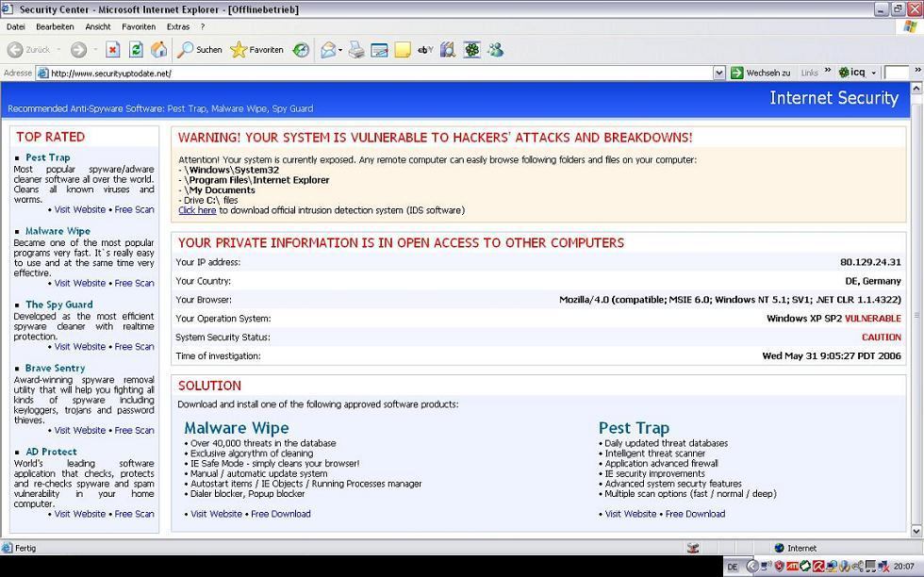Image resolution: width=924 pixels, height=577 pixels.
Task: Click Free Scan under AD Protect
Action: coord(134,514)
